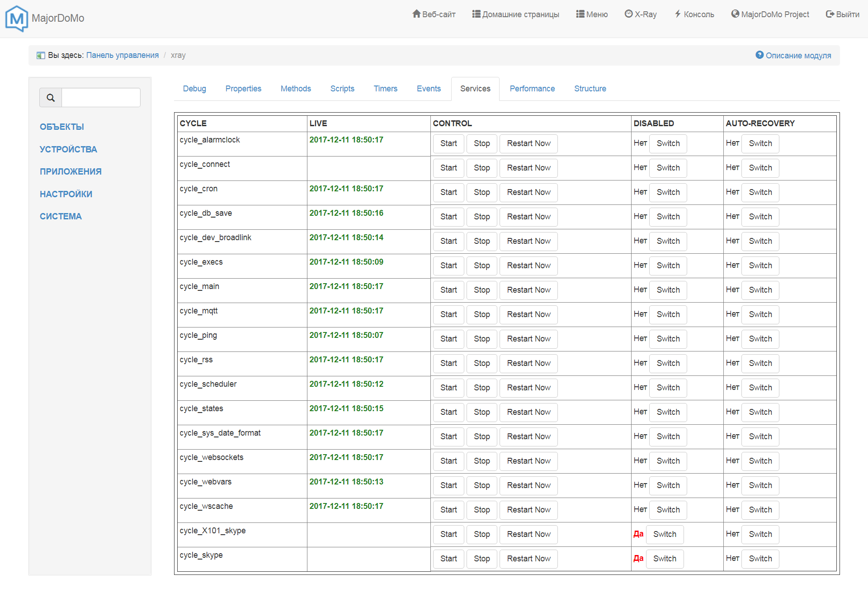The image size is (868, 598).
Task: Switch to the Timers tab
Action: 385,89
